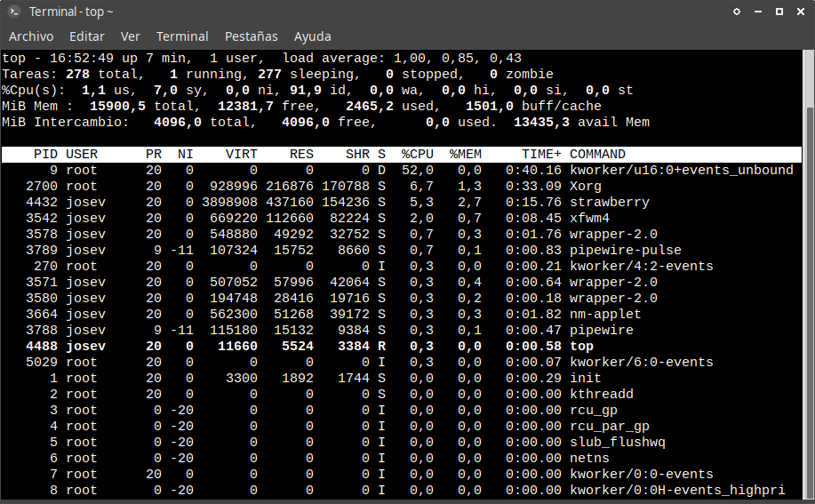Open the Archivo menu
Viewport: 815px width, 504px height.
31,36
